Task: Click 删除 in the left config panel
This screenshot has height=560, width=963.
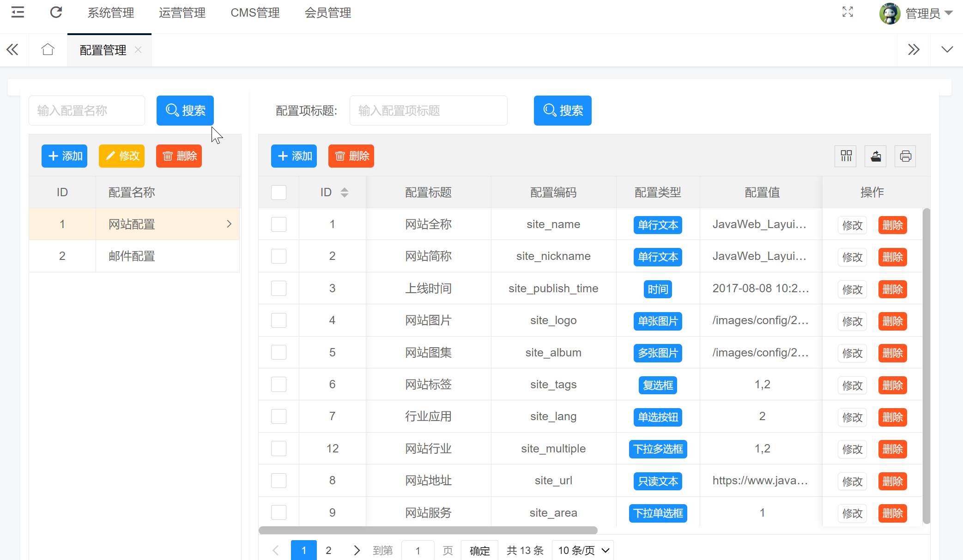Action: [x=179, y=156]
